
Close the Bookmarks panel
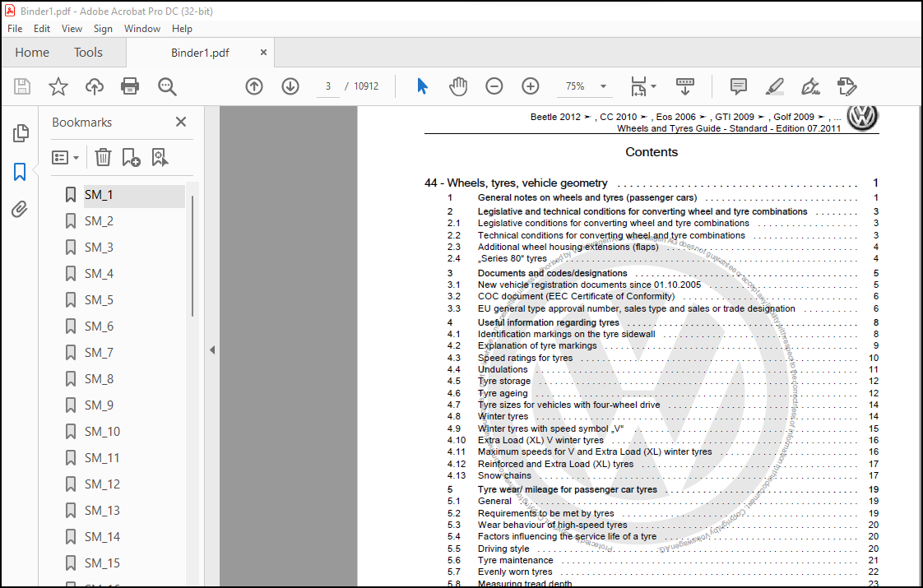181,122
